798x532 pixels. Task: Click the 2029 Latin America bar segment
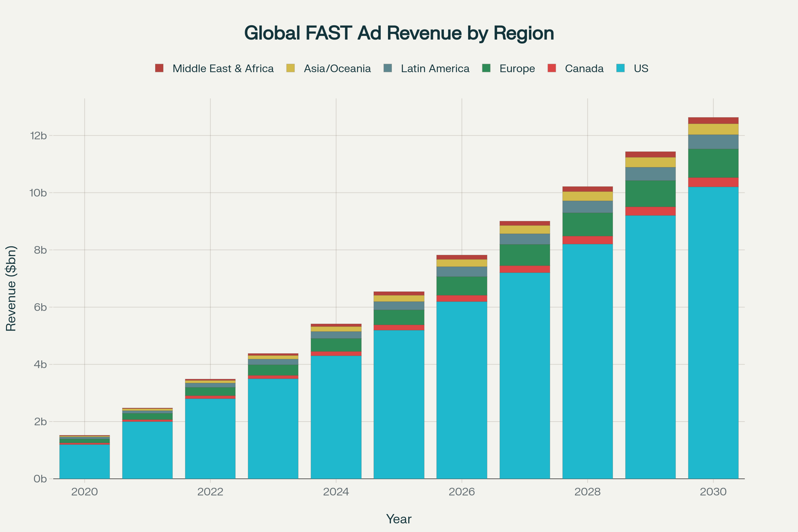650,174
